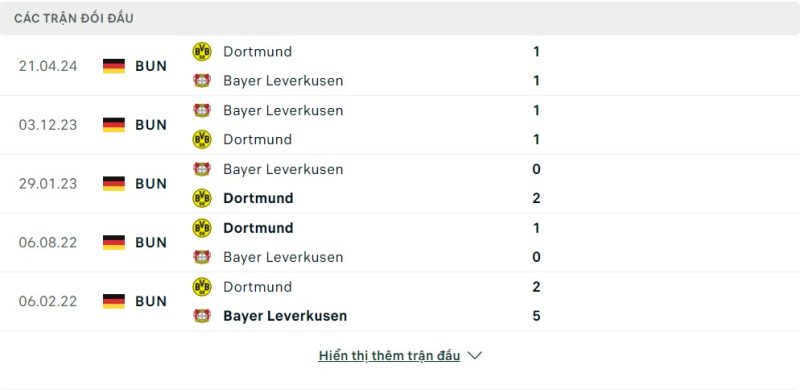Open Hiển thị thêm trận đấu link

click(389, 356)
